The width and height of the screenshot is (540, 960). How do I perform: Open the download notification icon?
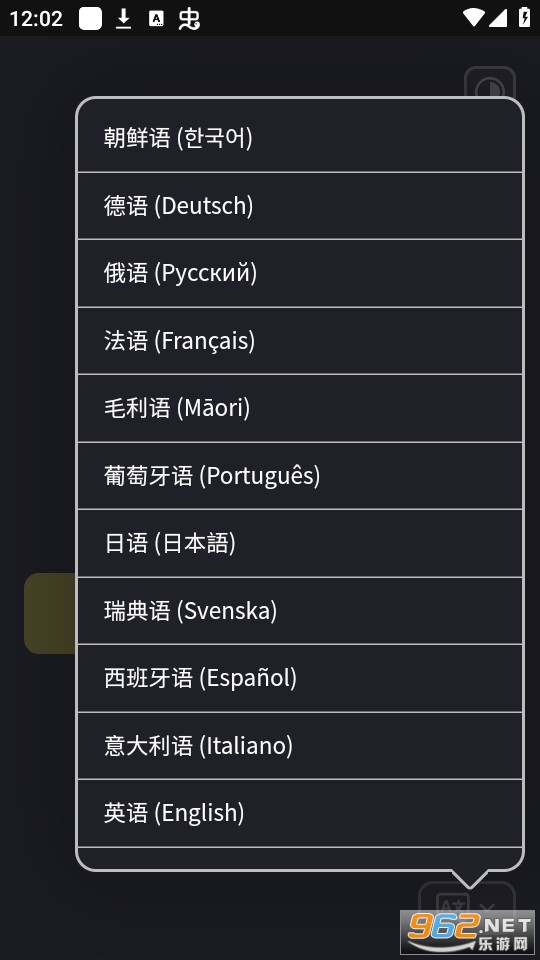[x=124, y=18]
